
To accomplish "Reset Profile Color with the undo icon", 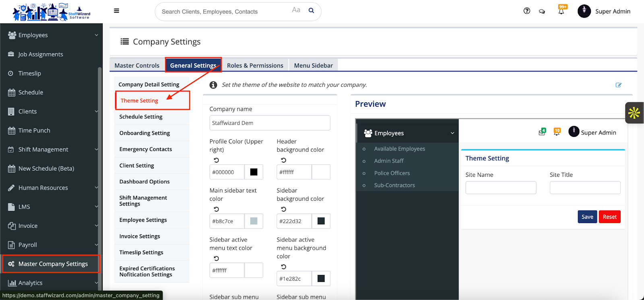I will pos(216,160).
